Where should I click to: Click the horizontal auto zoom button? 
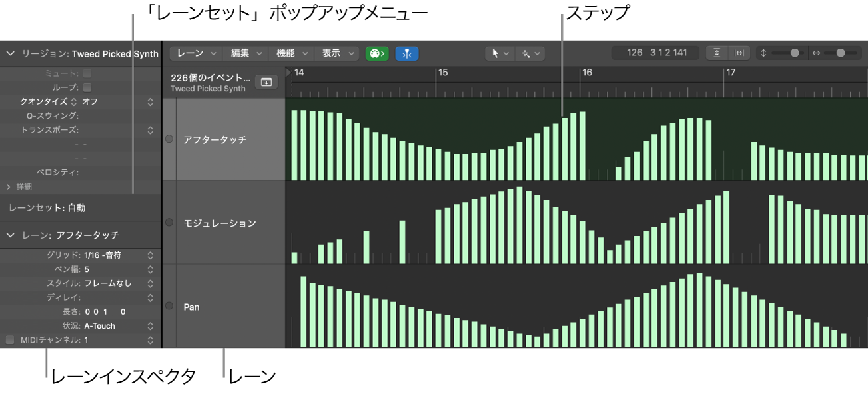tap(739, 53)
